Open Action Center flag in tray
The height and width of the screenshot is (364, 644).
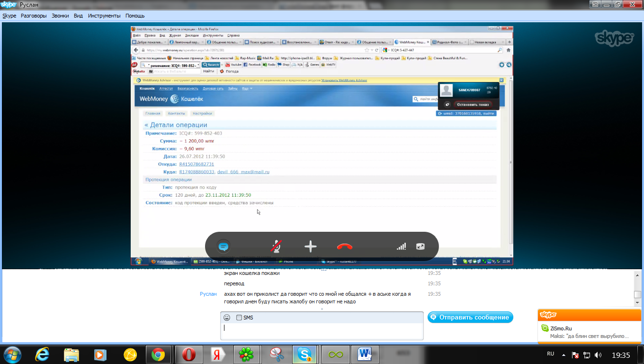click(576, 355)
